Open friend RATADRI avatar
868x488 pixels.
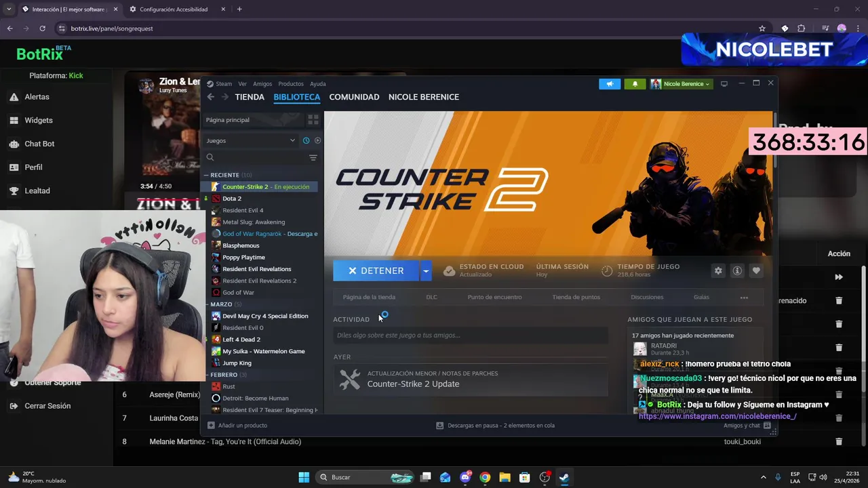[x=639, y=349]
